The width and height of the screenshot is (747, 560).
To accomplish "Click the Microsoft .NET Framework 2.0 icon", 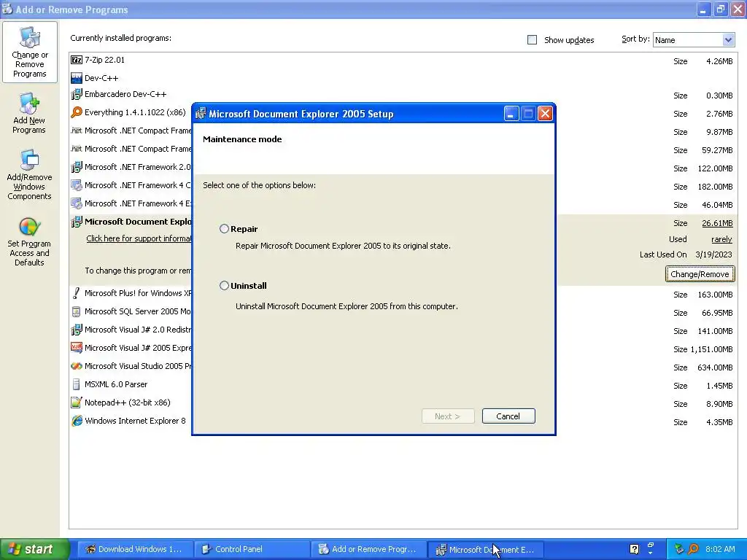I will [76, 167].
